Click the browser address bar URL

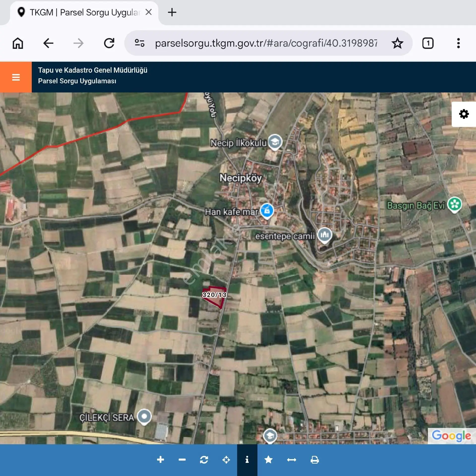pos(266,43)
